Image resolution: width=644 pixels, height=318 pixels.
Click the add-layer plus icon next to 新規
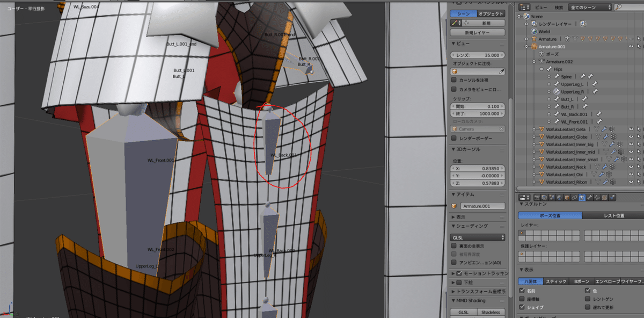point(465,23)
